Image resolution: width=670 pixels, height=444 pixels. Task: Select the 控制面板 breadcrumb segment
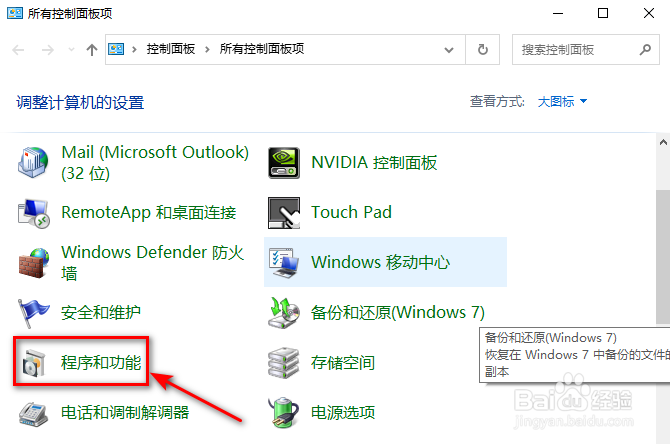tap(171, 49)
